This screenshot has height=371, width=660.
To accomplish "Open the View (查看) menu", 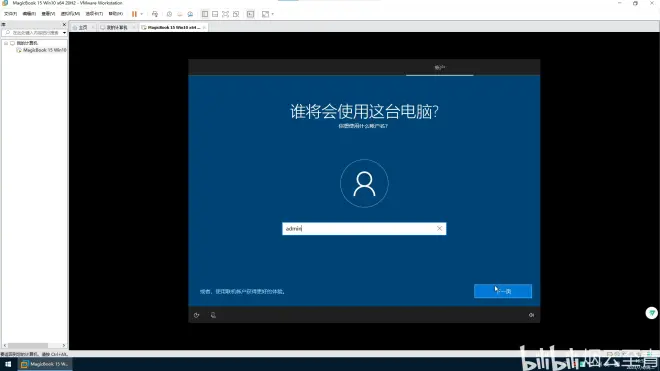I will click(x=48, y=14).
